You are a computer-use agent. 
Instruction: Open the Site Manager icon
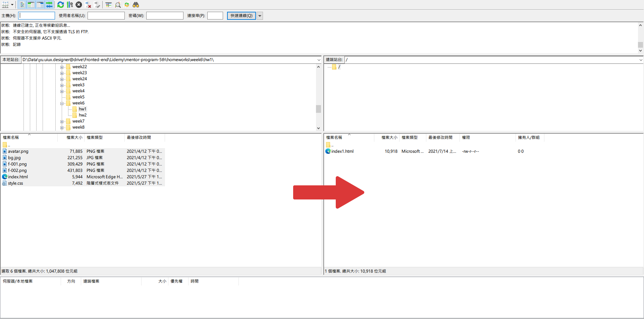coord(5,5)
